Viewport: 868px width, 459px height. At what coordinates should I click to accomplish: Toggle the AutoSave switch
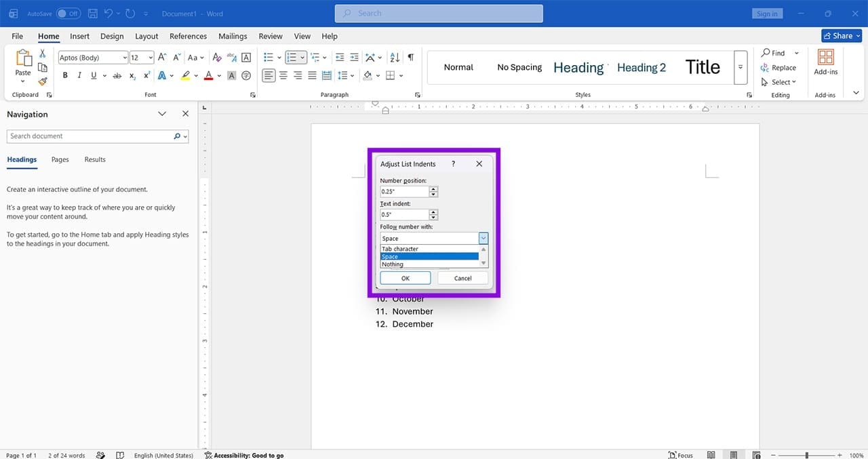(x=68, y=14)
